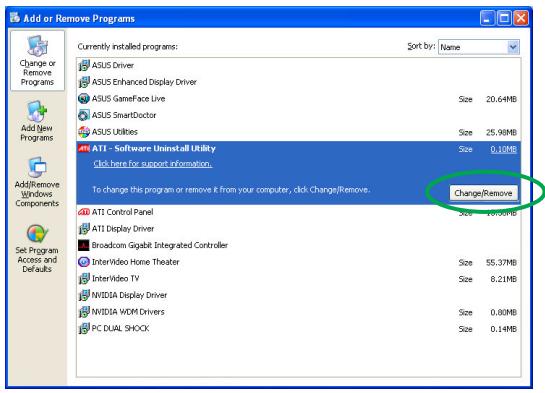
Task: Select the PC DUAL SHOCK icon
Action: coord(84,328)
